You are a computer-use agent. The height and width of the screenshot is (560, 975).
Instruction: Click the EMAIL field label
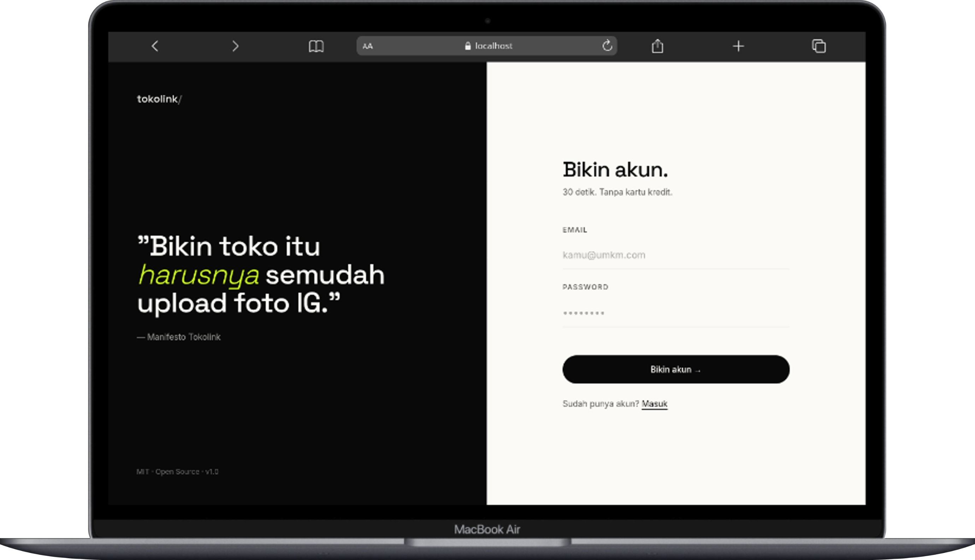[x=575, y=230]
